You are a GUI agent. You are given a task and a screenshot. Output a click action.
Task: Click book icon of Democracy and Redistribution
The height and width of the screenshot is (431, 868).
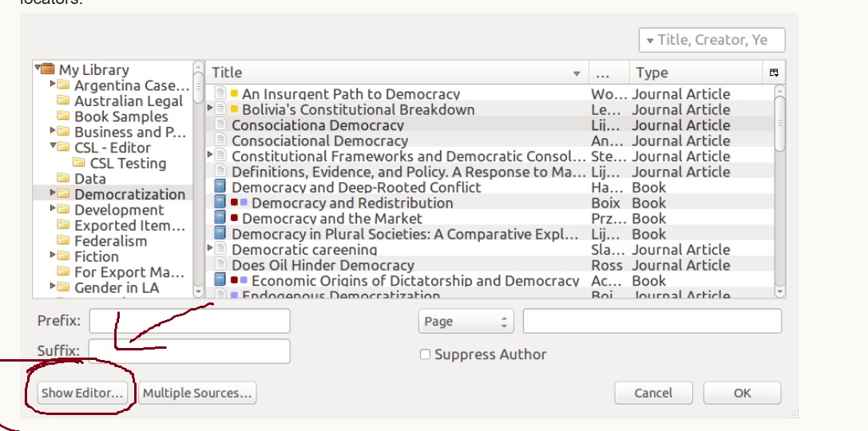(x=220, y=203)
